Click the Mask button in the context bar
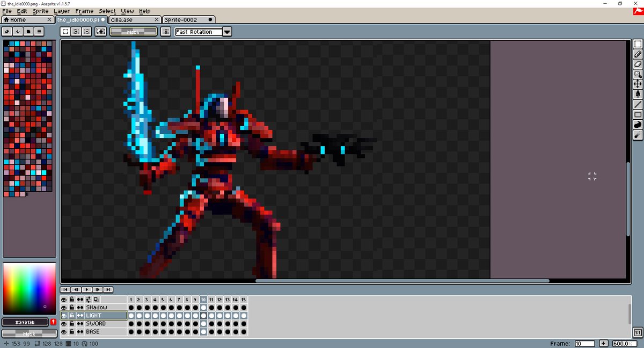The width and height of the screenshot is (644, 348). tap(133, 32)
